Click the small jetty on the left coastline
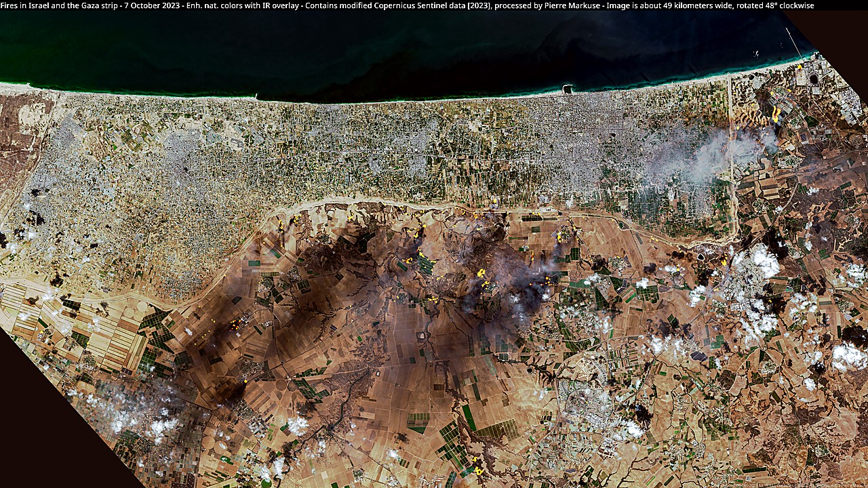Viewport: 868px width, 488px height. coord(256,97)
